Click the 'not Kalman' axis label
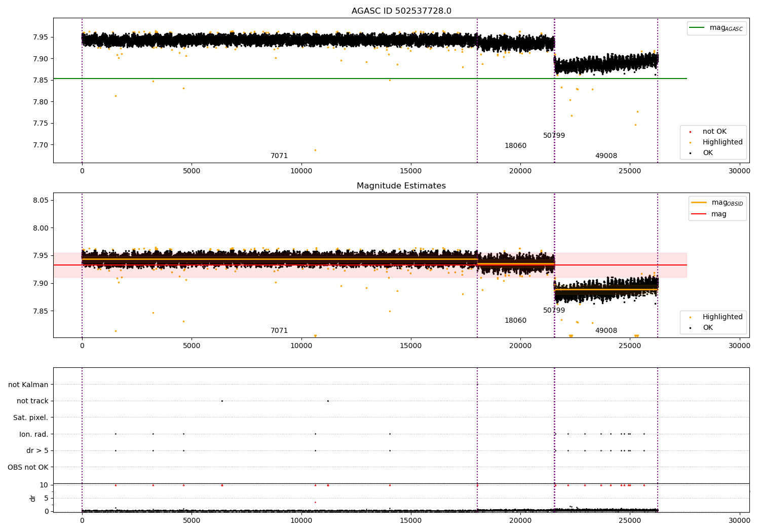Screen dimensions: 760x532 [28, 385]
